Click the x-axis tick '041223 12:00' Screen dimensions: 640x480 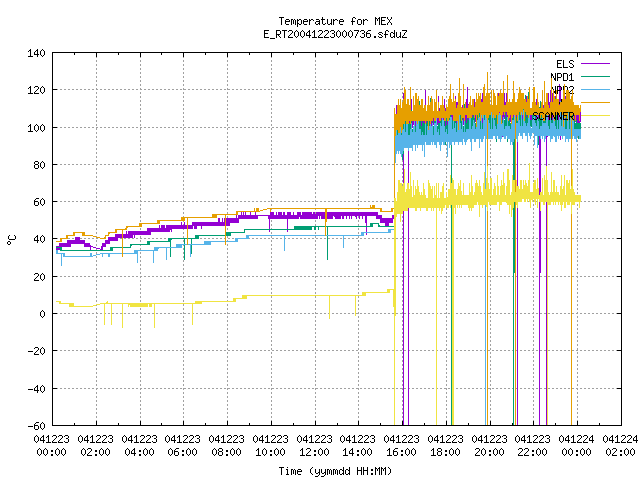click(x=315, y=446)
